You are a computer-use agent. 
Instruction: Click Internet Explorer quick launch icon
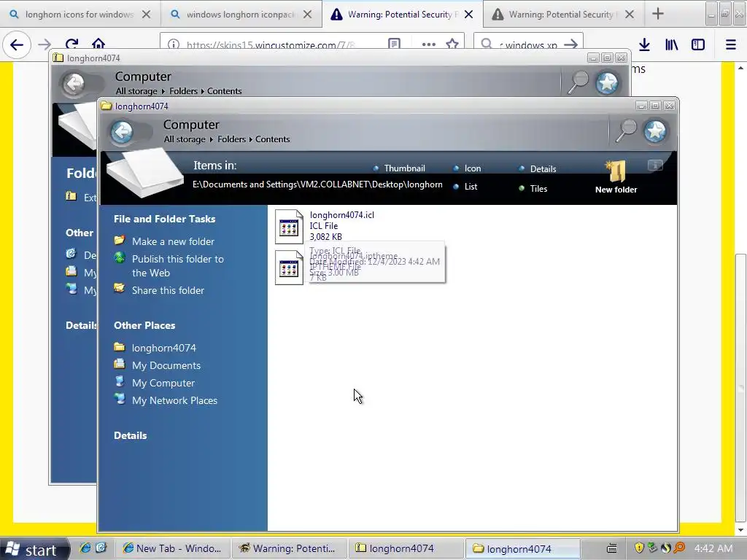click(x=85, y=548)
